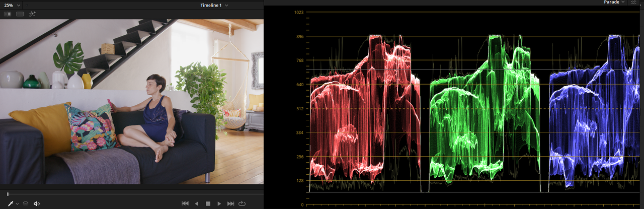Click the 1023 scale label
The height and width of the screenshot is (209, 644).
(x=299, y=12)
